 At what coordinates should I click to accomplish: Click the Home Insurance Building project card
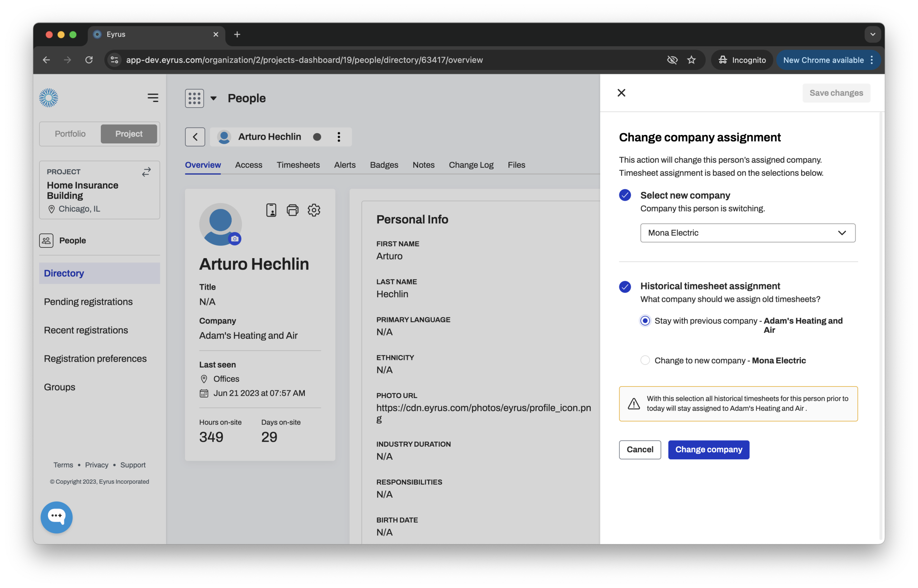pyautogui.click(x=99, y=190)
